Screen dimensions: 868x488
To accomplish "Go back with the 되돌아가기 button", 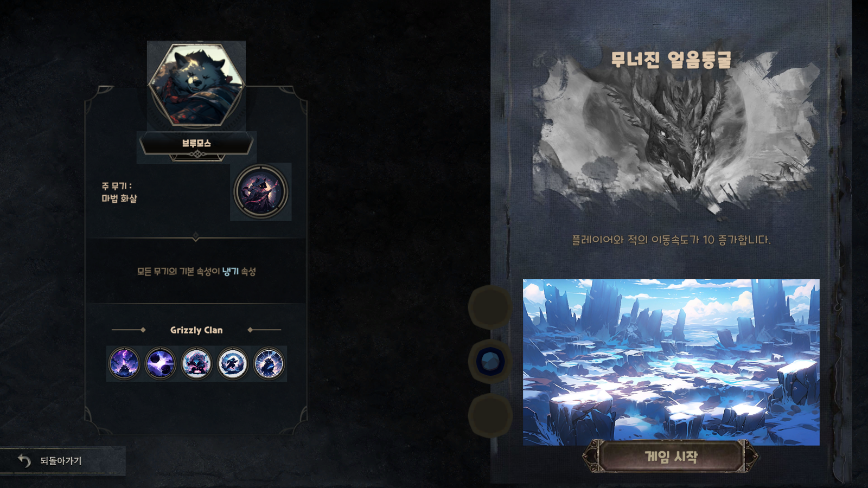I will pyautogui.click(x=62, y=461).
